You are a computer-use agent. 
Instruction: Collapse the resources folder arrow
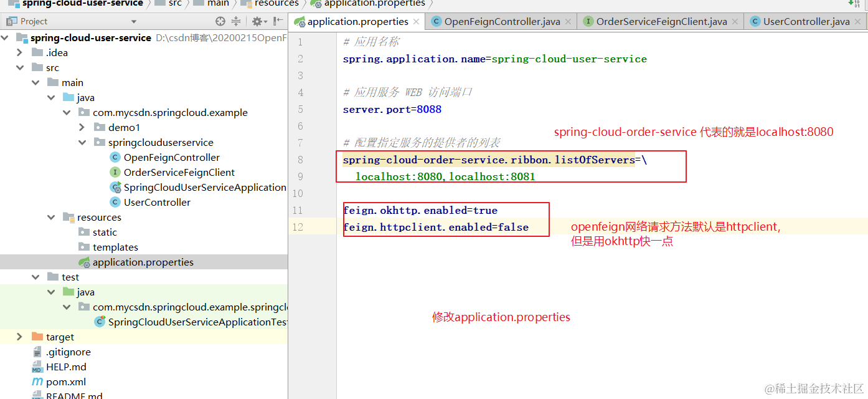[x=51, y=217]
